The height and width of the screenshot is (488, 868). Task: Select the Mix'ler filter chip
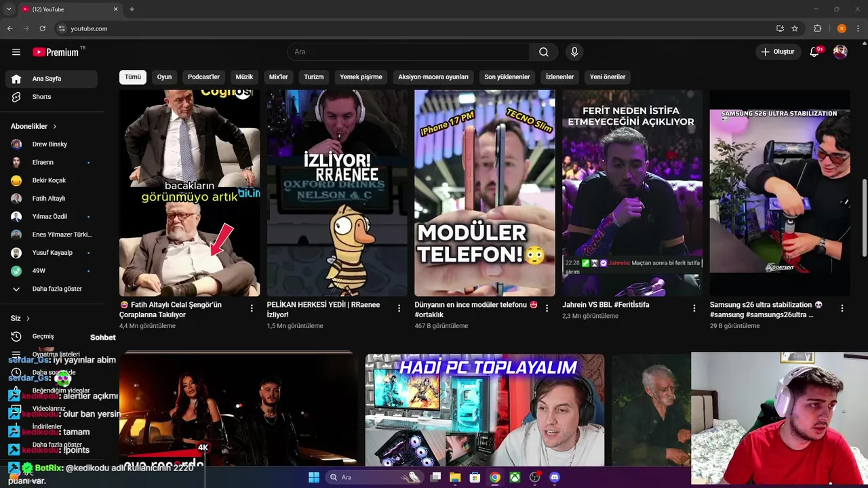click(x=279, y=77)
